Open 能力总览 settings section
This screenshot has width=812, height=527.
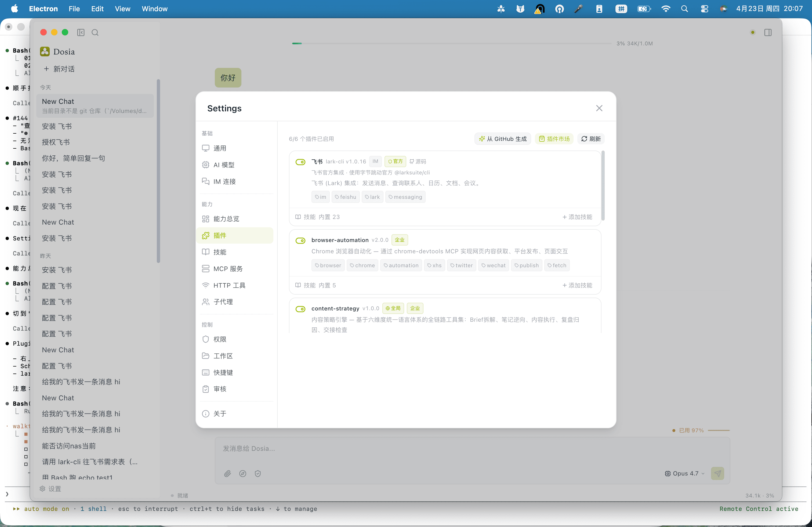coord(235,219)
